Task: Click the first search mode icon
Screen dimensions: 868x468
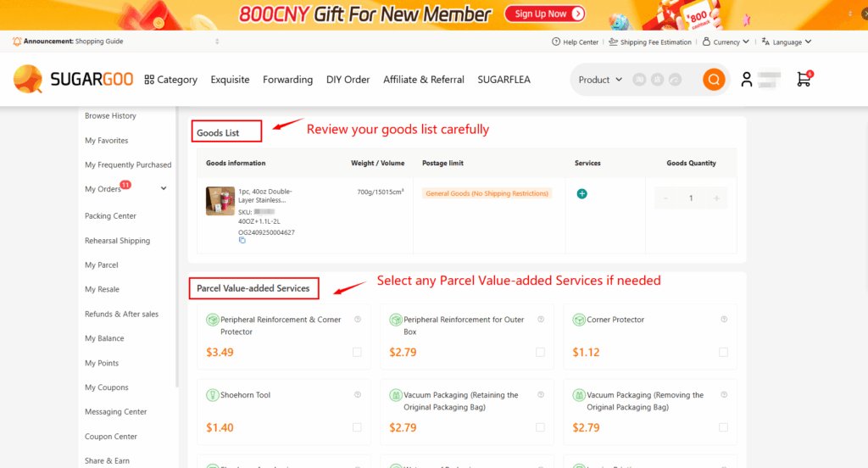Action: (x=639, y=80)
